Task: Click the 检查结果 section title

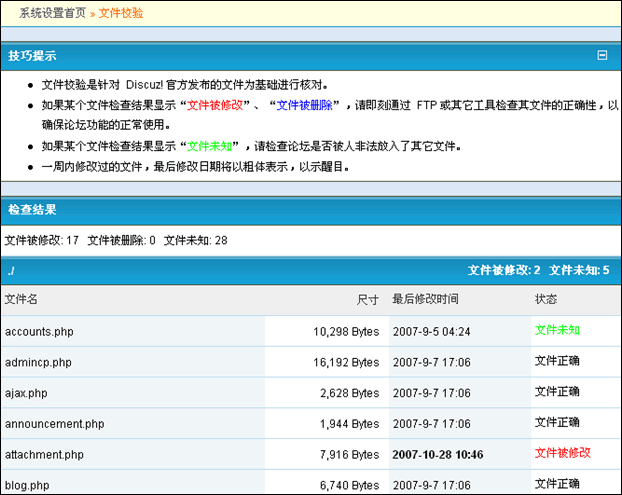Action: (x=32, y=210)
